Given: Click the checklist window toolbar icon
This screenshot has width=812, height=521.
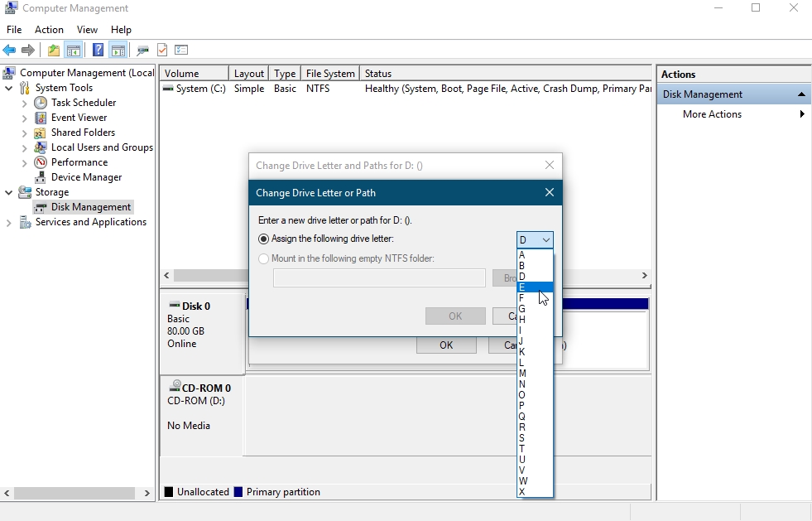Looking at the screenshot, I should pos(181,51).
